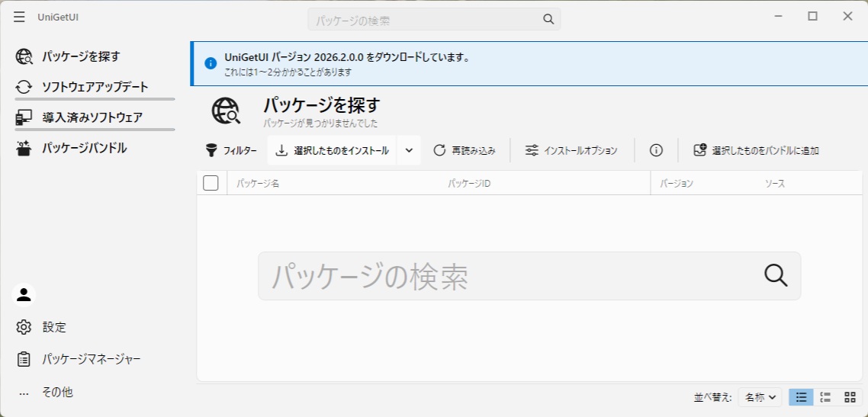Open パッケージバンドル in the sidebar
The width and height of the screenshot is (868, 417).
pos(94,148)
